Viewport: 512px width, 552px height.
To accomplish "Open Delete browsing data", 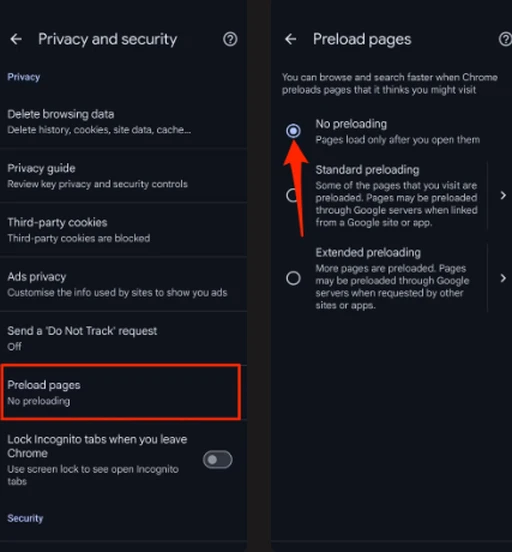I will pos(123,122).
